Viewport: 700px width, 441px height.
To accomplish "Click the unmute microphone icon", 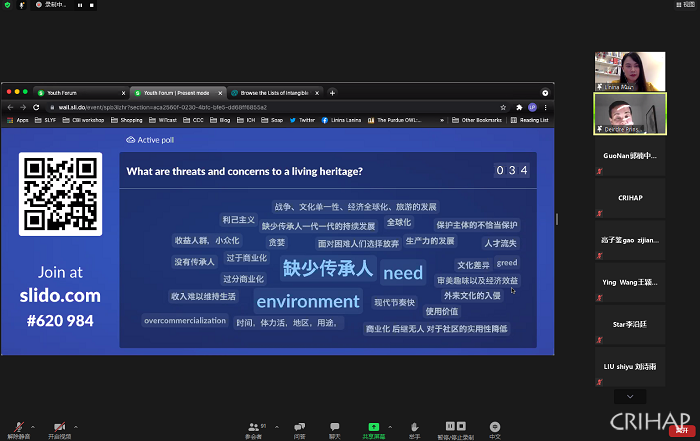I will click(19, 425).
